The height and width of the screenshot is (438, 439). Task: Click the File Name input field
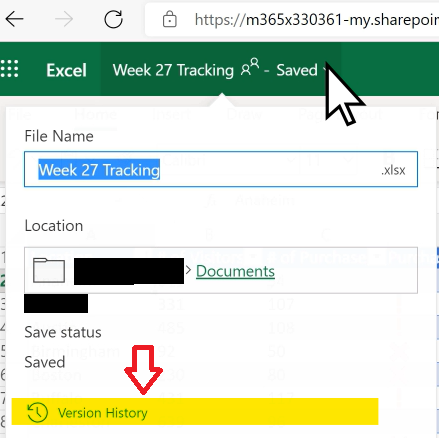221,169
